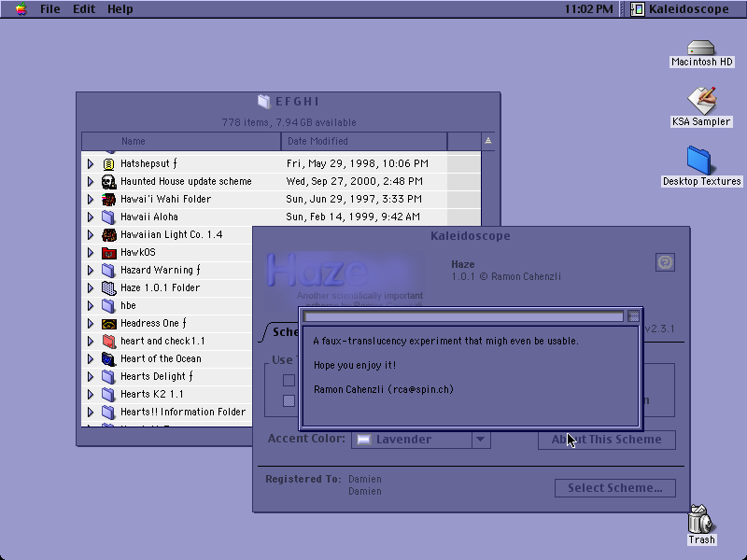Select the Hearts Delight ƒ folder icon
This screenshot has width=747, height=560.
(108, 377)
